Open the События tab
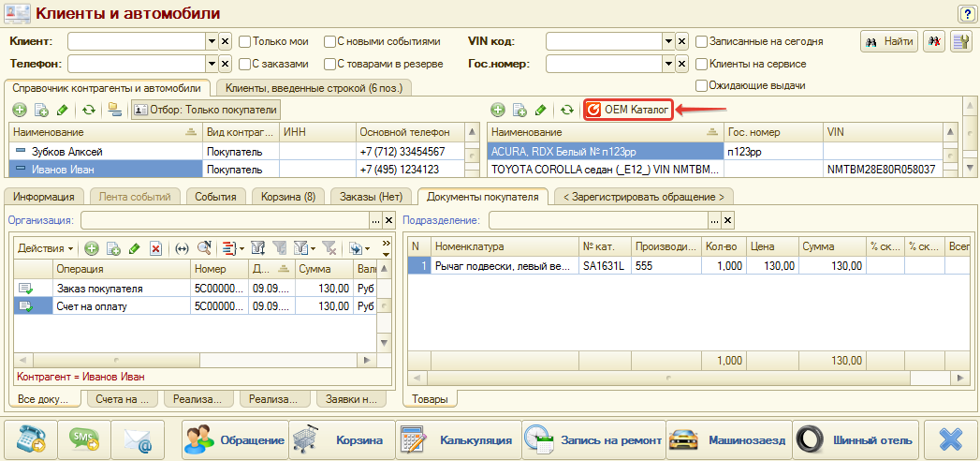 pyautogui.click(x=215, y=197)
